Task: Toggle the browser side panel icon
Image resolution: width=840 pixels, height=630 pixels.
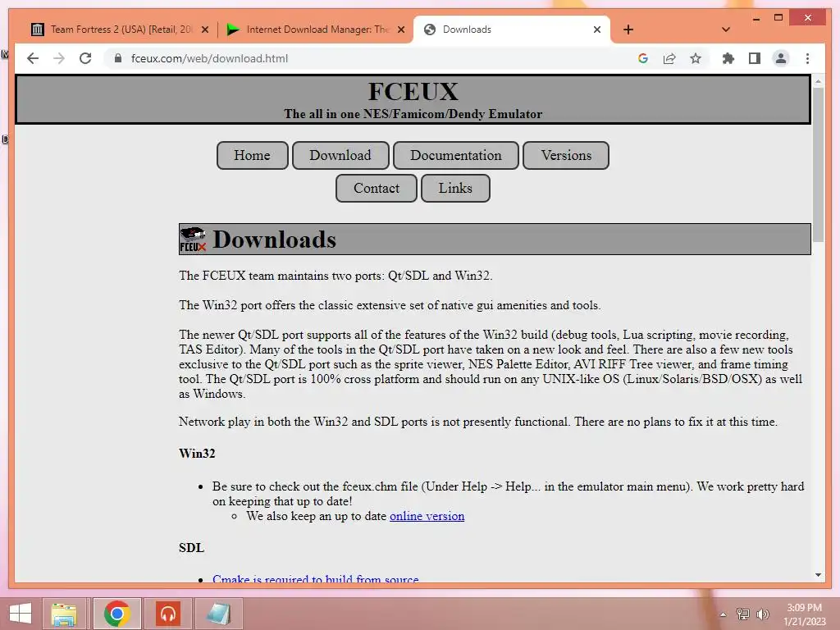Action: click(755, 58)
